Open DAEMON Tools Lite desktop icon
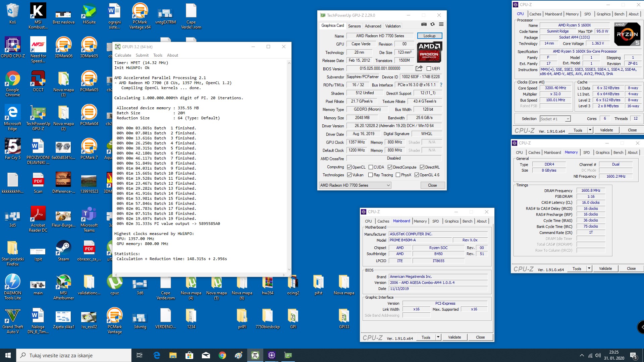Viewport: 644px width, 362px height. [x=13, y=287]
